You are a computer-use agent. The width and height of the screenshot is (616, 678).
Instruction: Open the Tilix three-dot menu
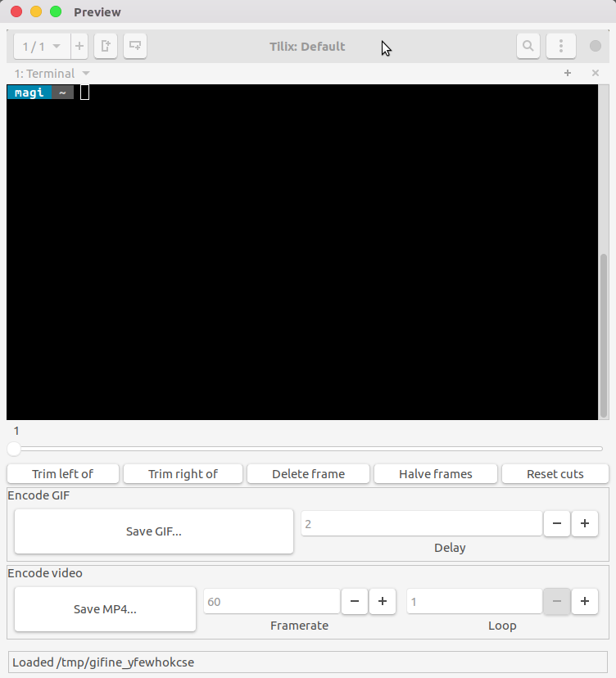pyautogui.click(x=560, y=46)
